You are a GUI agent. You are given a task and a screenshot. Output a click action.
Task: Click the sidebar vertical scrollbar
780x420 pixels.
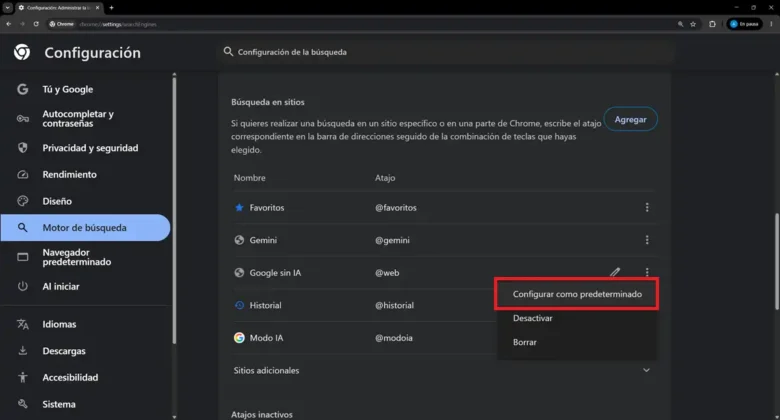pos(174,209)
